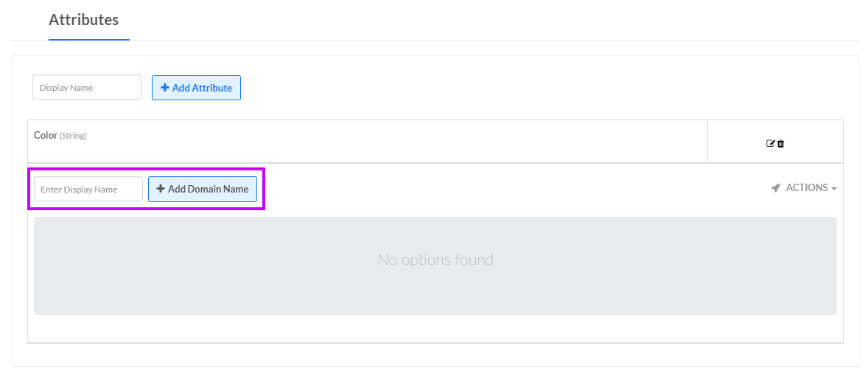Click the caret arrow next to ACTIONS
The height and width of the screenshot is (371, 868).
[x=834, y=189]
